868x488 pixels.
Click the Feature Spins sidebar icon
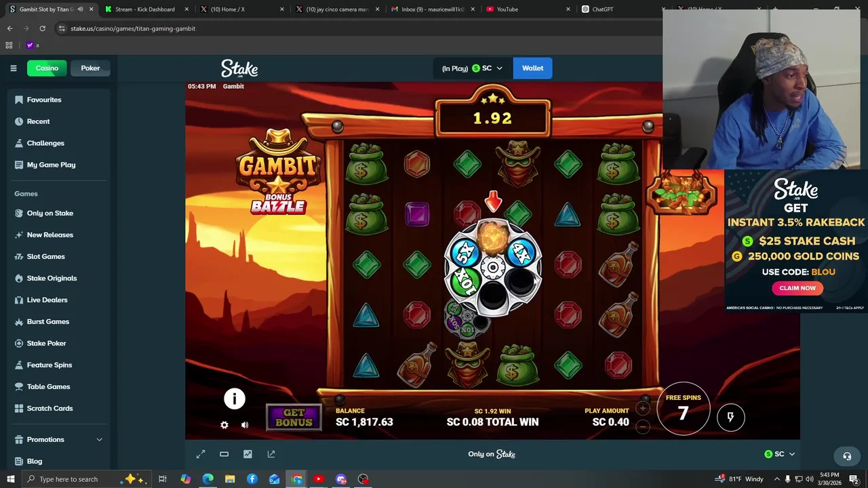pos(19,365)
